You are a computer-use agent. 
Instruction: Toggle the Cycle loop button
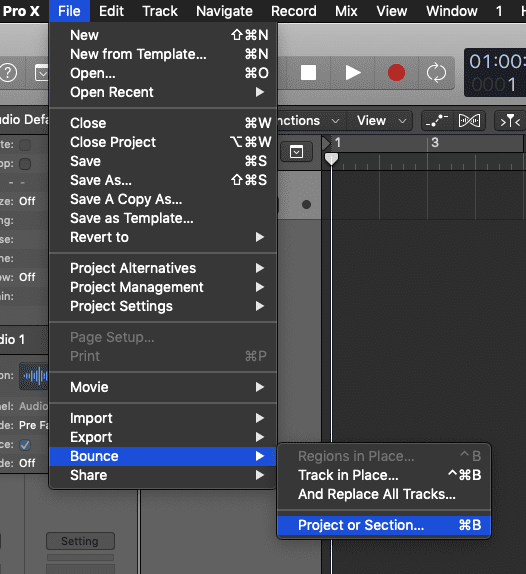[x=436, y=72]
